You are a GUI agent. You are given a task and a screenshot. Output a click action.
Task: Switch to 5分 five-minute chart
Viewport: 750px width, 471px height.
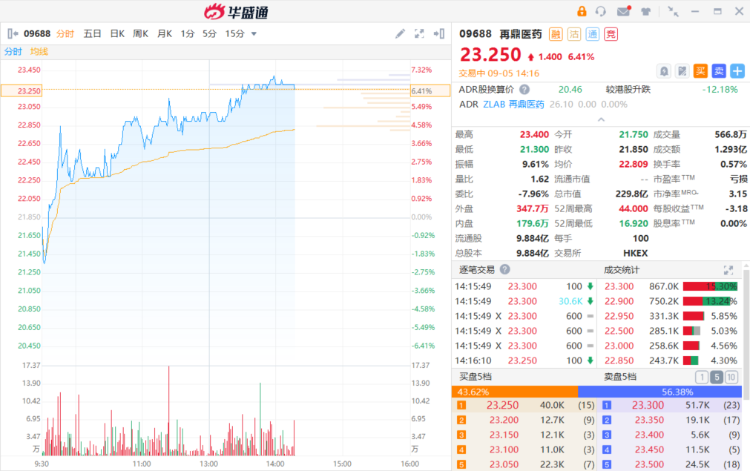(x=210, y=33)
